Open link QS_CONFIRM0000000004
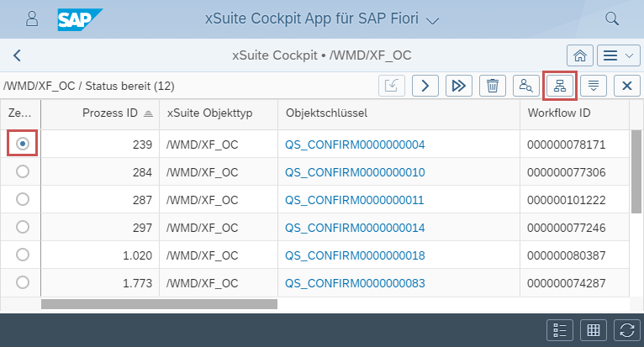This screenshot has width=644, height=347. coord(355,145)
